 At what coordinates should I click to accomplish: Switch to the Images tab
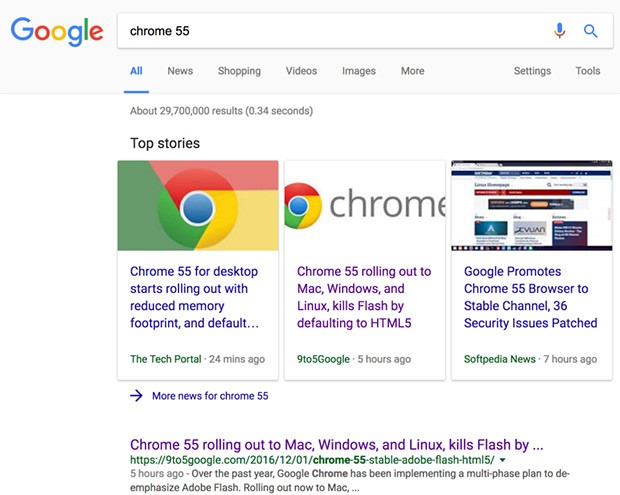[359, 71]
